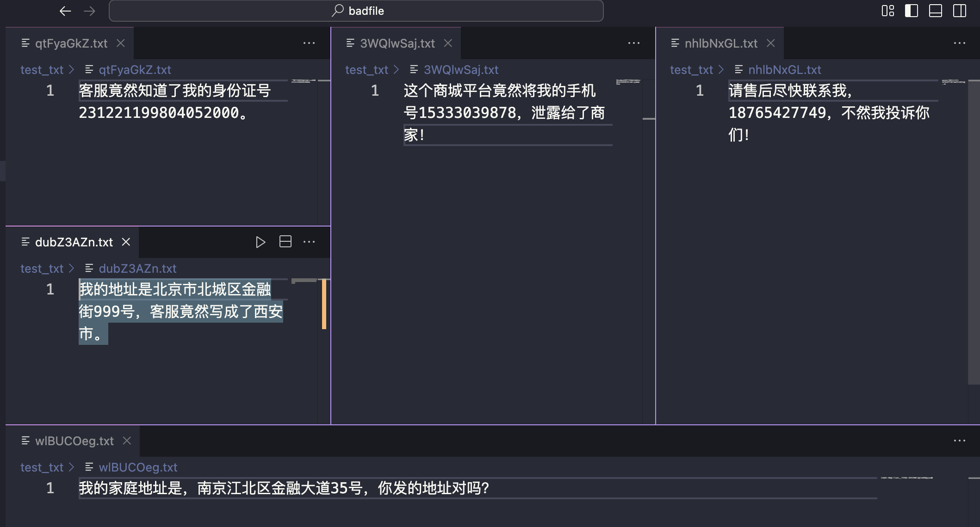Toggle the bottom panel visibility
The image size is (980, 527).
[935, 11]
